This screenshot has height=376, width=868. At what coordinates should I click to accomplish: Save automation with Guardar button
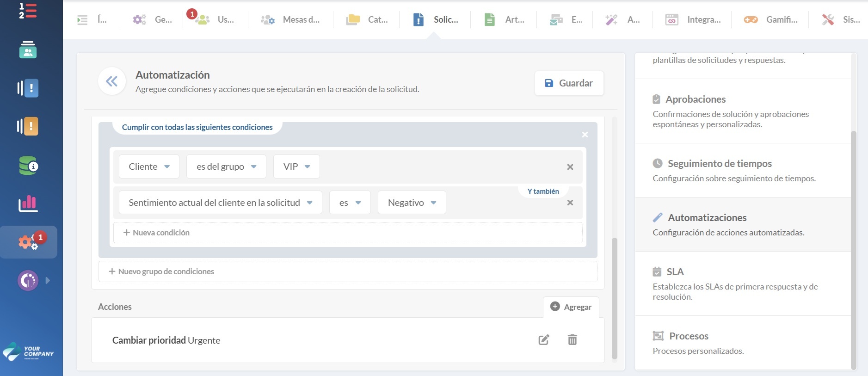point(569,83)
